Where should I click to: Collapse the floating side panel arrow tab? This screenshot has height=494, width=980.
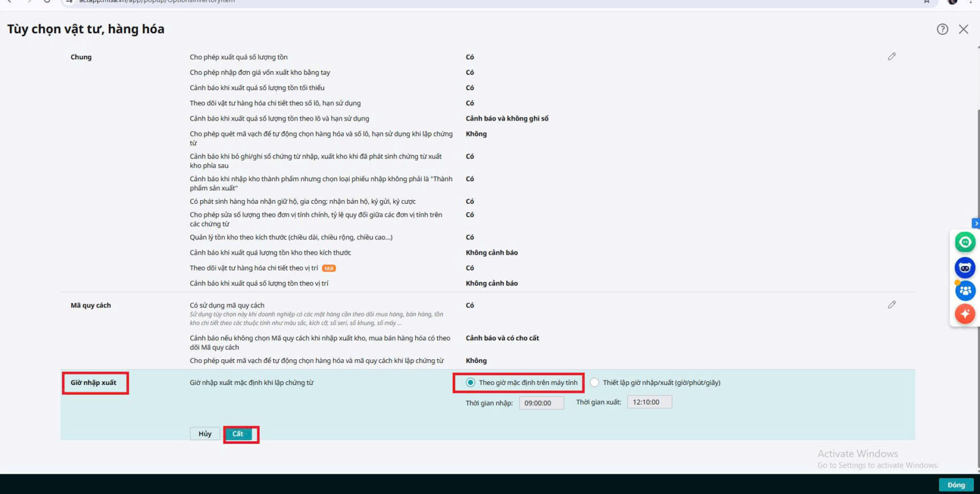pyautogui.click(x=976, y=223)
